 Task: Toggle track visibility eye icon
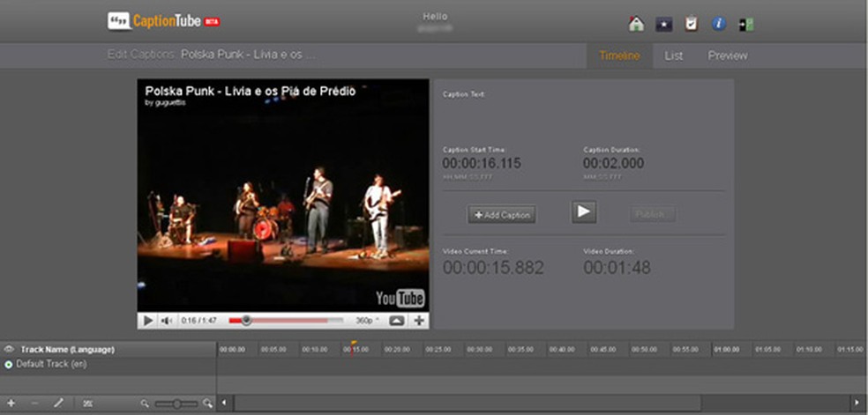click(9, 349)
